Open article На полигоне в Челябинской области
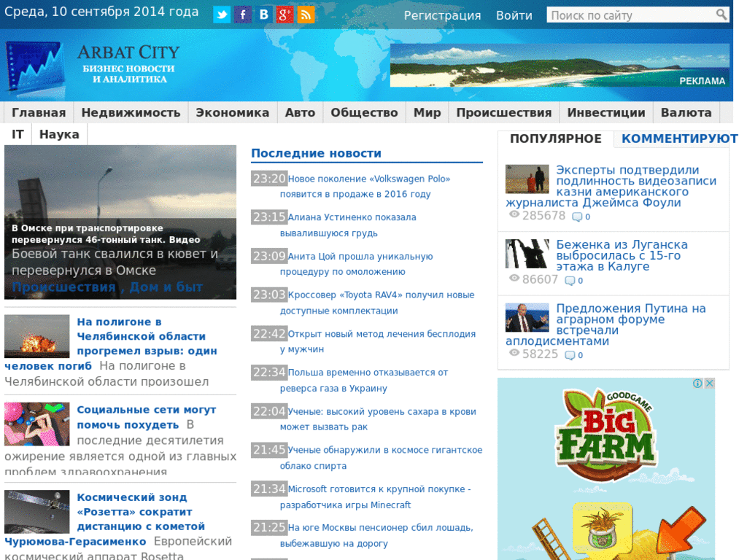The image size is (747, 560). (x=147, y=337)
